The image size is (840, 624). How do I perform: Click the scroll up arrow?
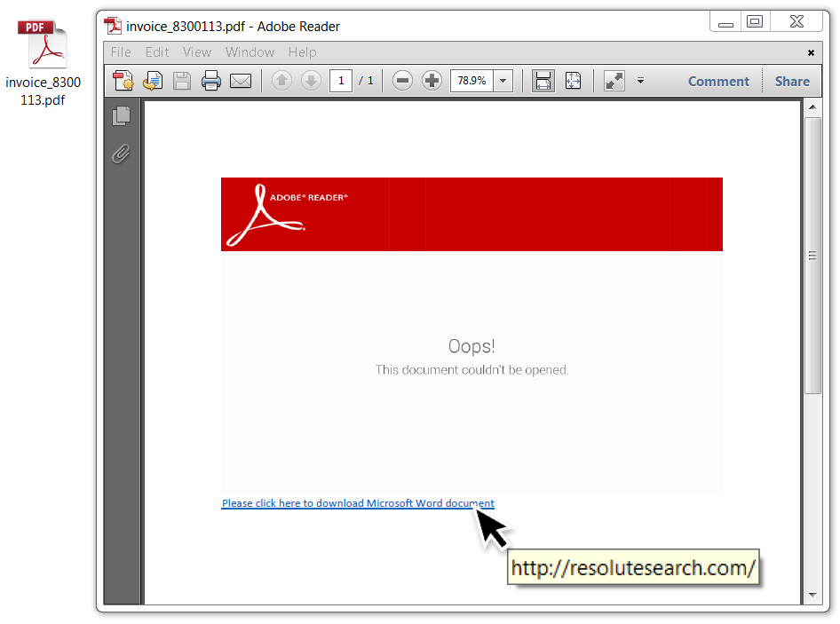(812, 107)
